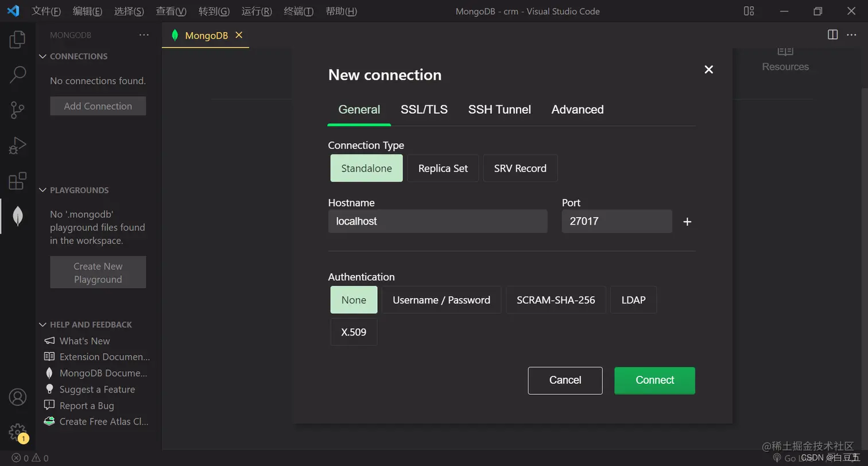
Task: Click the Port input field
Action: click(x=617, y=221)
